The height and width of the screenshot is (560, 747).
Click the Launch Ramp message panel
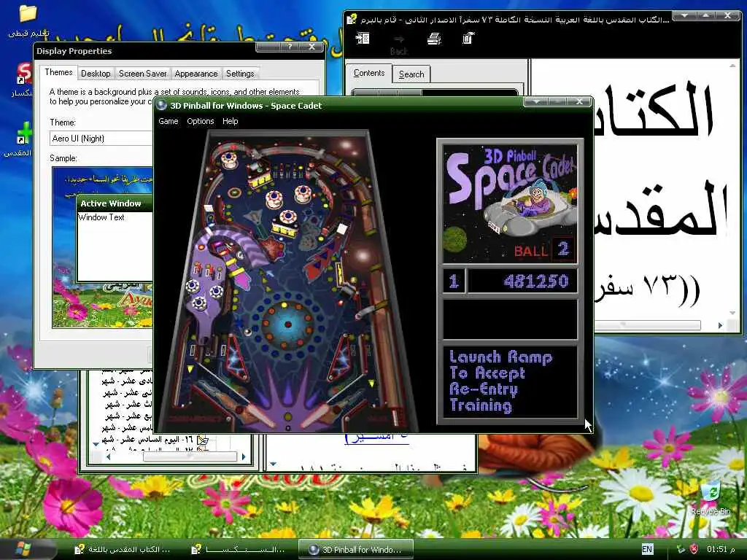click(x=510, y=382)
